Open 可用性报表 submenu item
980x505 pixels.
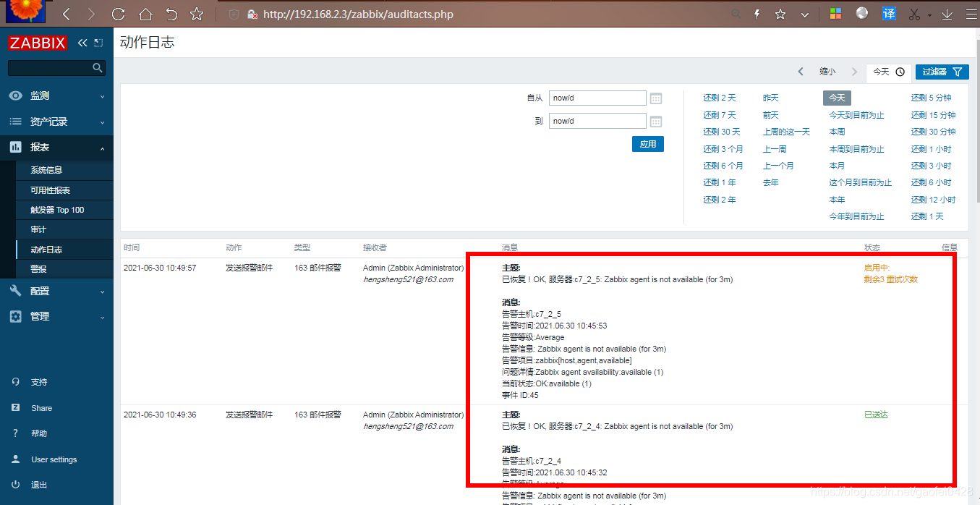tap(50, 190)
